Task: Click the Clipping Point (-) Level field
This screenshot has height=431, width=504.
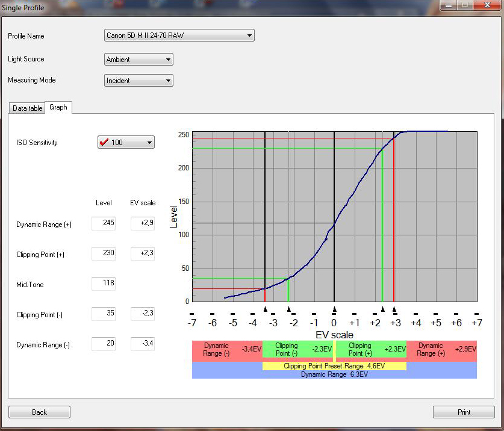Action: point(104,314)
